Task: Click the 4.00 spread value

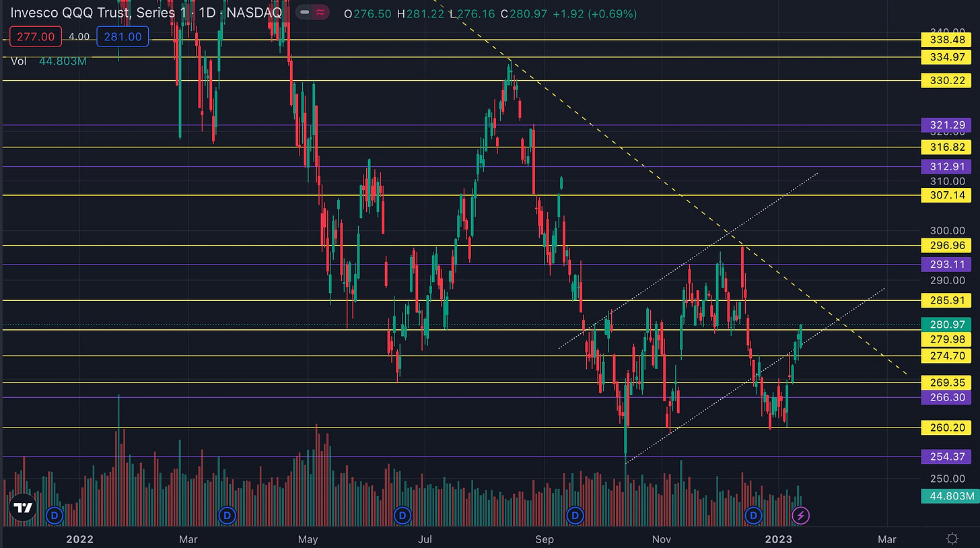Action: pyautogui.click(x=79, y=37)
